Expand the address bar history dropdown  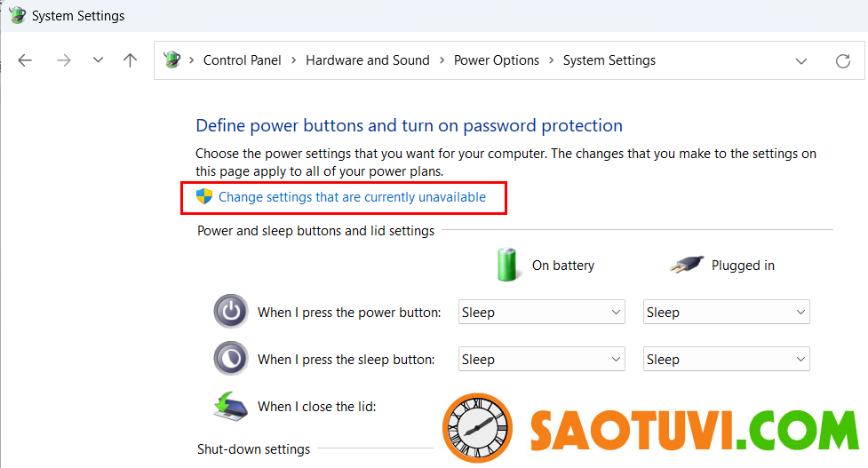pyautogui.click(x=801, y=61)
